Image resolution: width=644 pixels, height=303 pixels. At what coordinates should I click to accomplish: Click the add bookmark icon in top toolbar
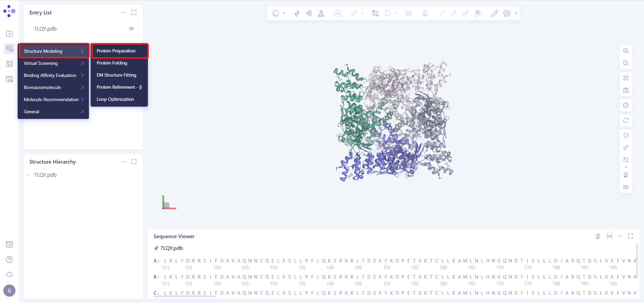click(388, 13)
